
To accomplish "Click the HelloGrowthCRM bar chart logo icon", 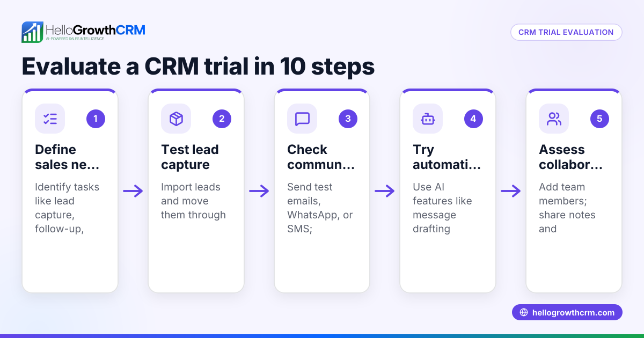I will 32,32.
